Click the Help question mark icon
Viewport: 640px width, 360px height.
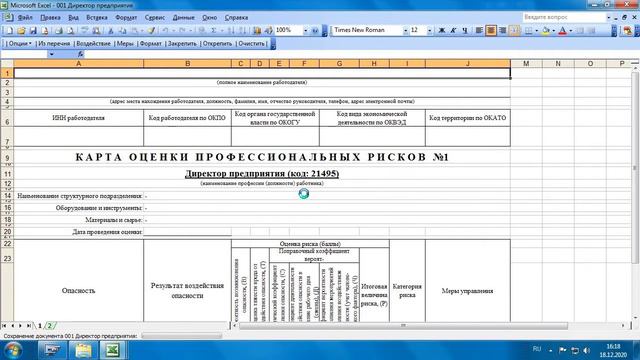pyautogui.click(x=315, y=31)
